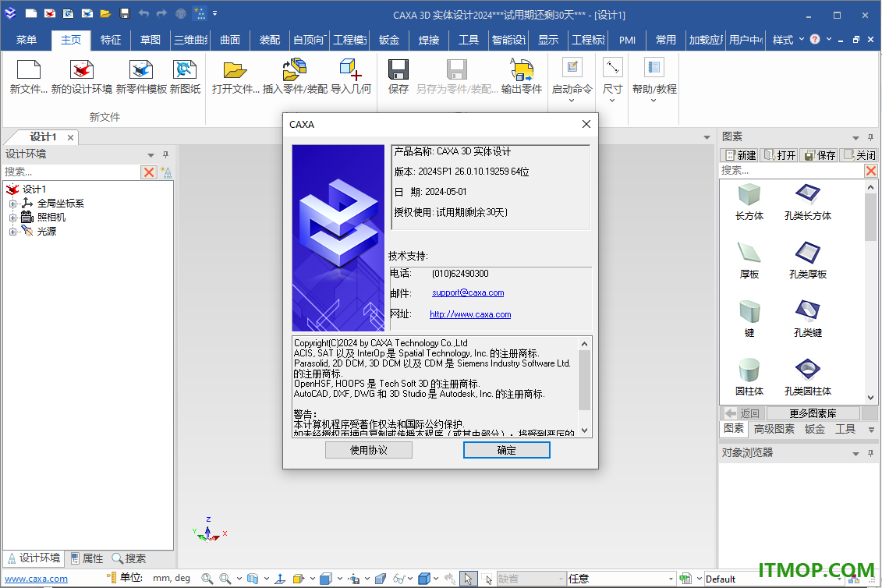Image resolution: width=882 pixels, height=588 pixels.
Task: Click the 新零件模板 ribbon icon
Action: [141, 70]
